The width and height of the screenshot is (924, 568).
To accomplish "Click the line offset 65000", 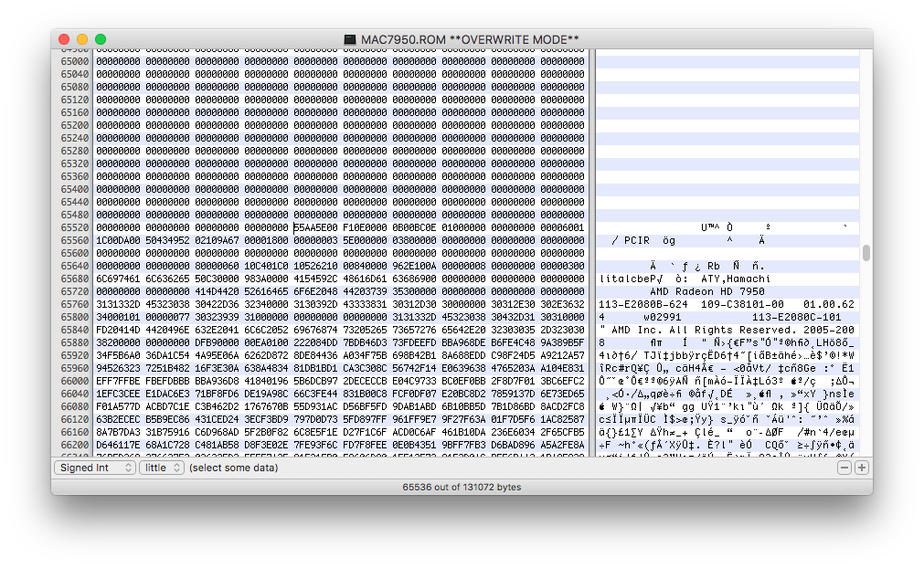I will [x=74, y=61].
